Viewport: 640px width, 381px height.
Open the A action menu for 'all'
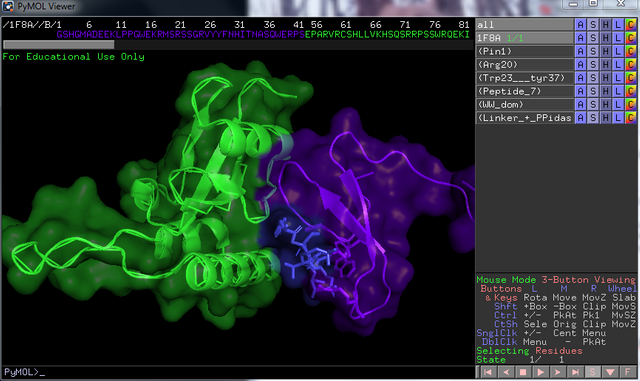click(580, 25)
